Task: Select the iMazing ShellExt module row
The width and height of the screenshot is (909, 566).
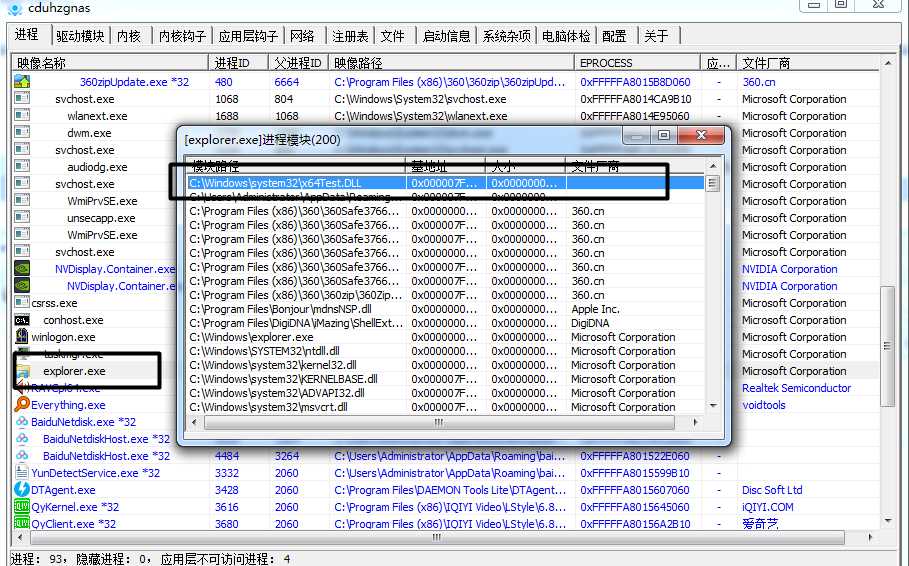Action: (445, 323)
